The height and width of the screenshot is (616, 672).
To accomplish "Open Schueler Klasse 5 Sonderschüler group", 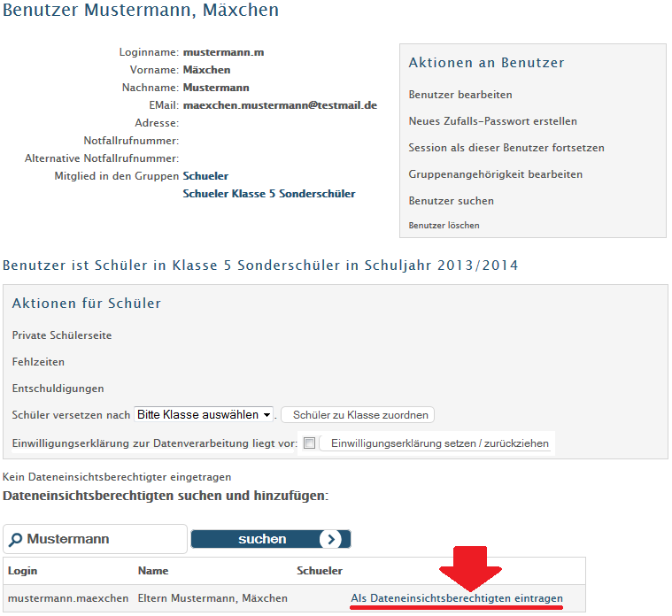I will (269, 194).
